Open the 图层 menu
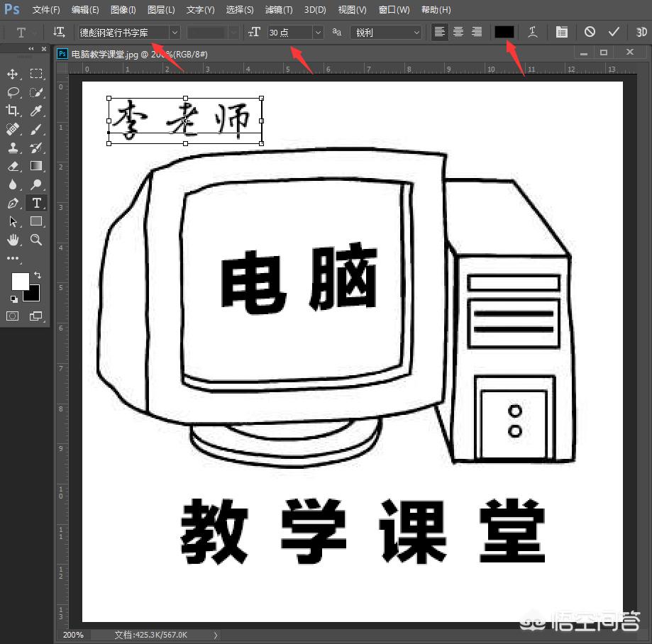652x644 pixels. click(x=160, y=9)
